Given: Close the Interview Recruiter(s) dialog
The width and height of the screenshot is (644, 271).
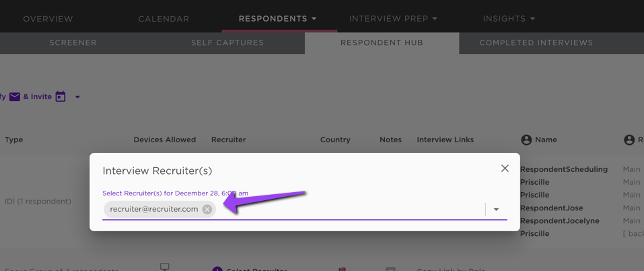Looking at the screenshot, I should tap(505, 168).
